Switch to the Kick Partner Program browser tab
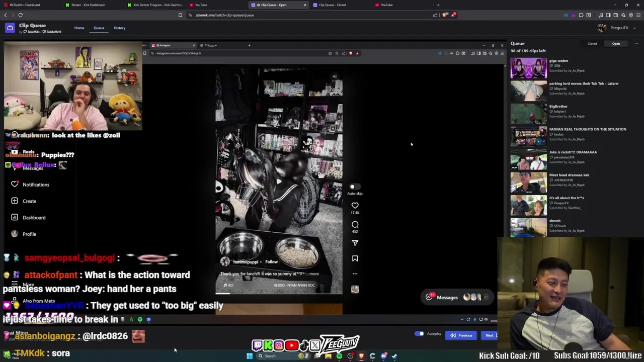The image size is (644, 362). pyautogui.click(x=155, y=5)
